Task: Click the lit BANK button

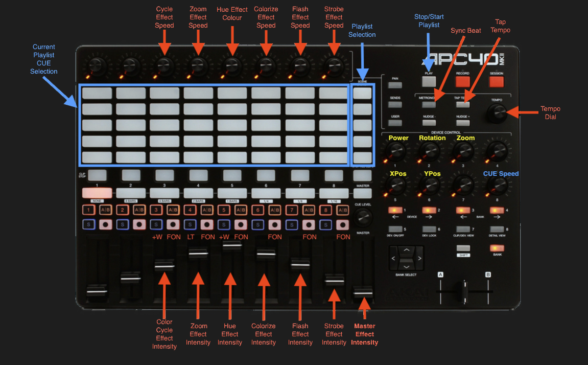Action: click(x=497, y=248)
